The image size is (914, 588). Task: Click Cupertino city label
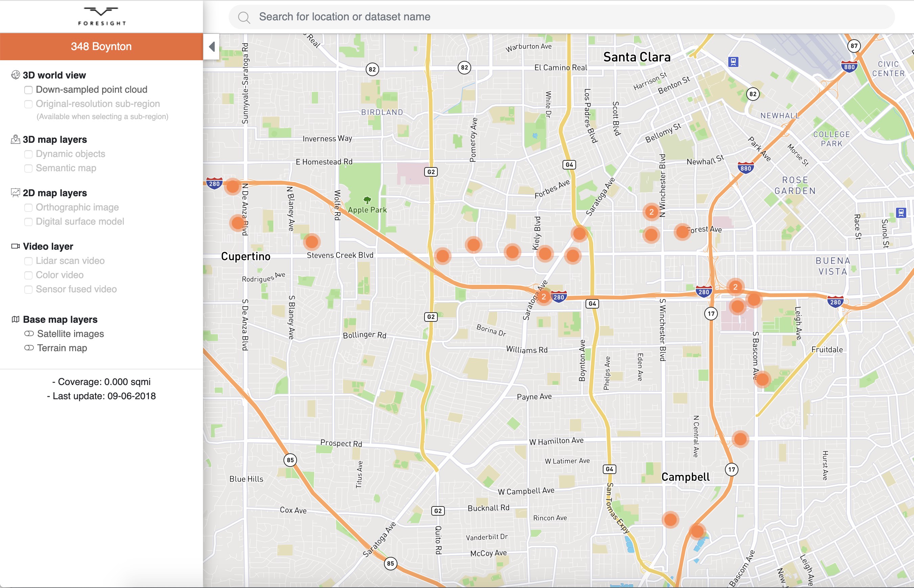tap(246, 256)
